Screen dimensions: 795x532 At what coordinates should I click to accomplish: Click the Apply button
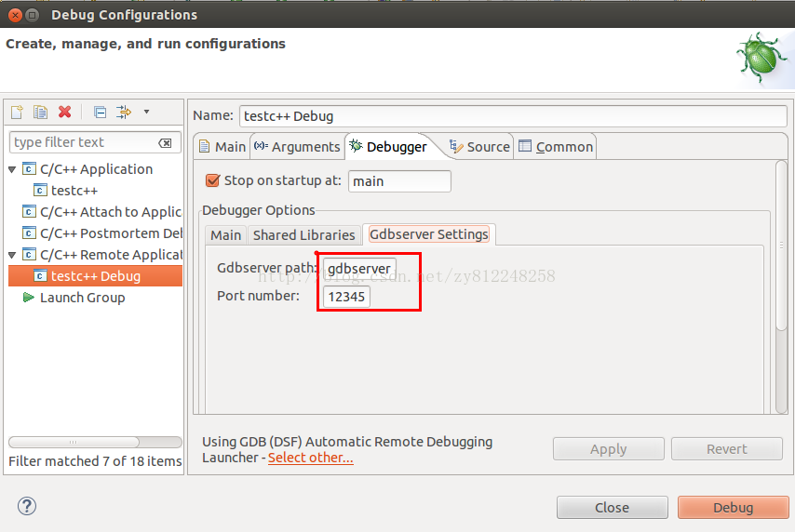point(609,449)
